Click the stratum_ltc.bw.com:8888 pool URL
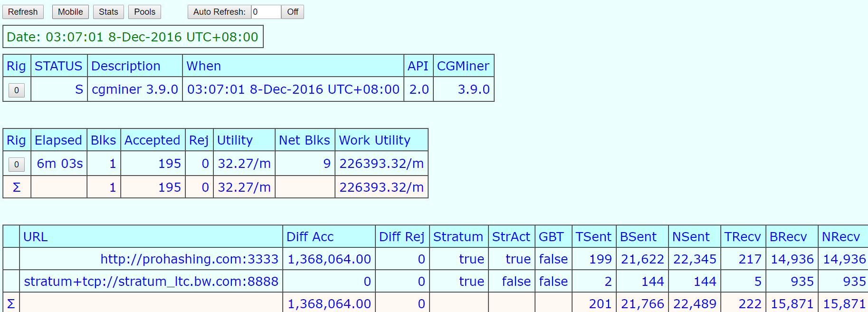 [151, 282]
